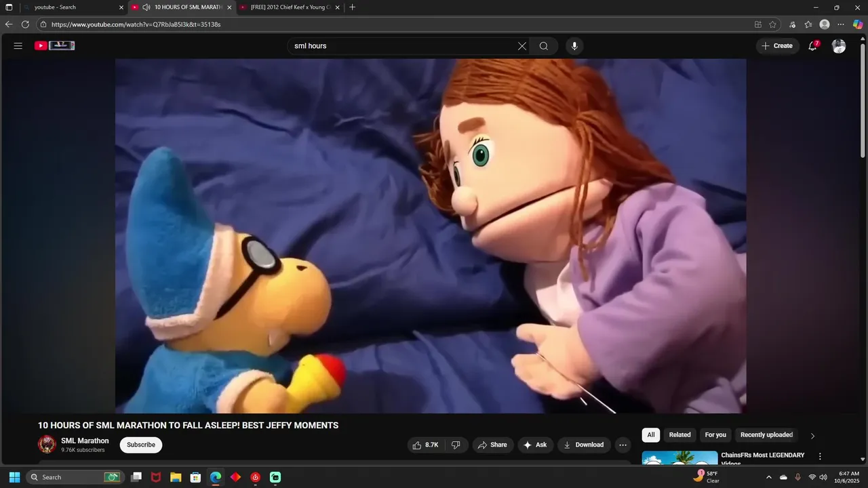Show more filter chips with right arrow
Viewport: 868px width, 488px height.
click(x=812, y=436)
